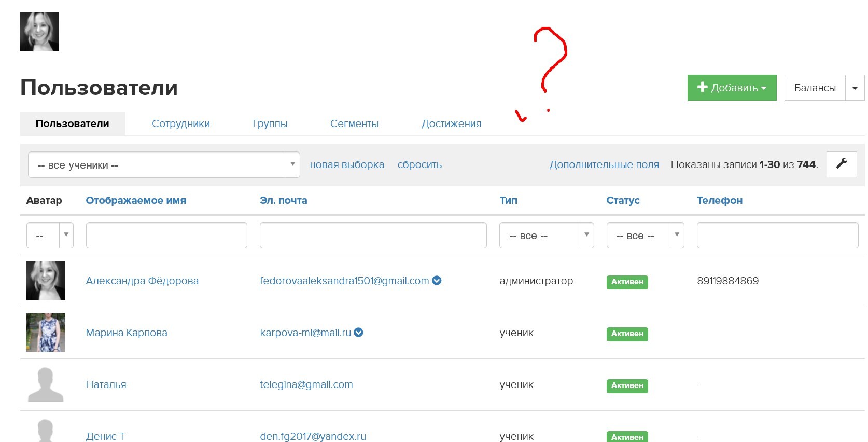Click the Дополнительные поля link
868x442 pixels.
(x=604, y=164)
